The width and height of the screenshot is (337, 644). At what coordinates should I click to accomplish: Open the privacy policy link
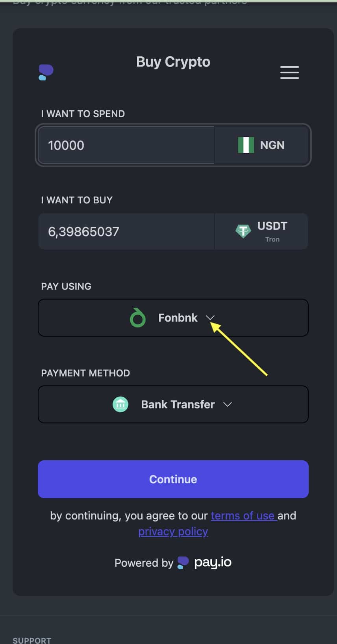click(x=173, y=531)
